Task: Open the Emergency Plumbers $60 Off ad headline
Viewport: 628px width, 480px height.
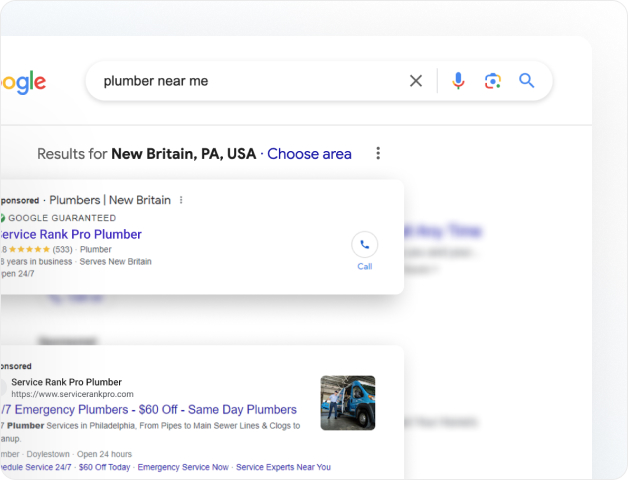Action: [x=149, y=409]
